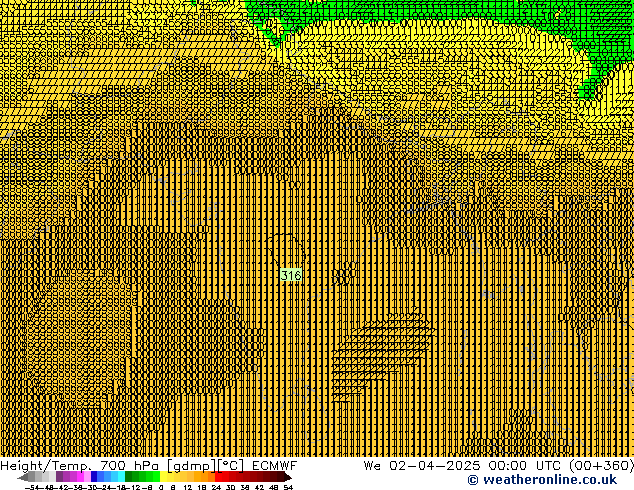Click the 'Height/Temp. 700 hPa' title text
This screenshot has width=634, height=490.
[79, 465]
